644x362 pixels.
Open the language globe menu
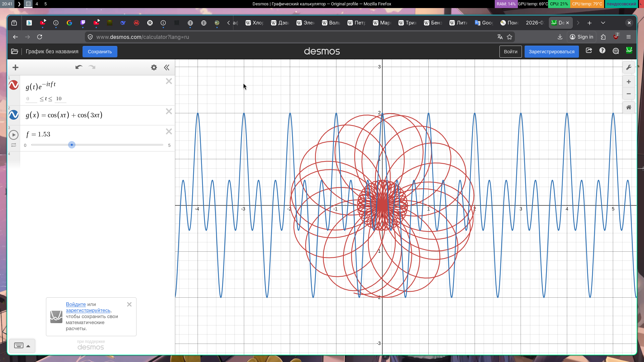616,51
